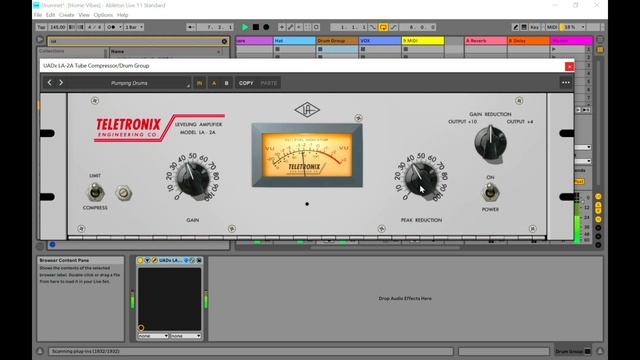Screen dimensions: 640x360
Task: Select plugin state B
Action: [227, 83]
